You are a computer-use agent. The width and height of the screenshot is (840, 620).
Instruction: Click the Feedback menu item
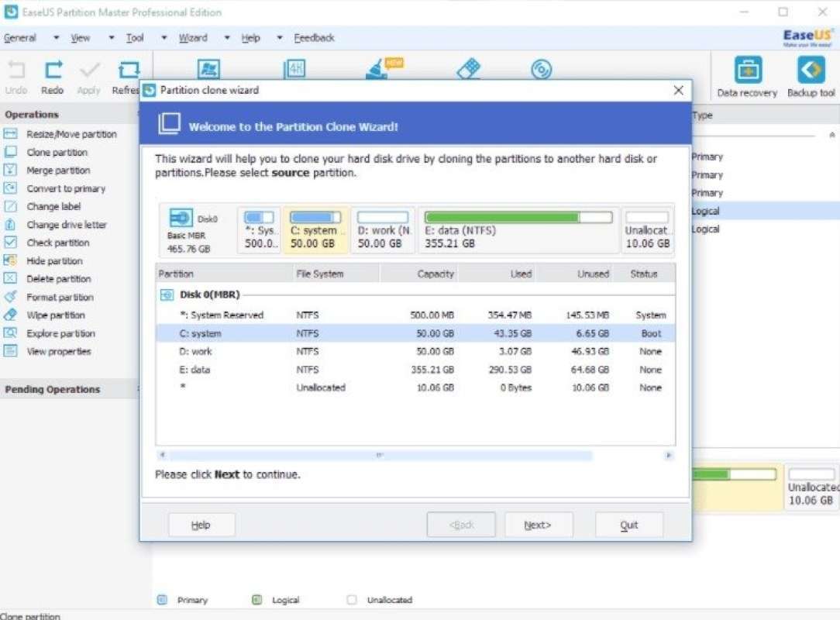313,37
